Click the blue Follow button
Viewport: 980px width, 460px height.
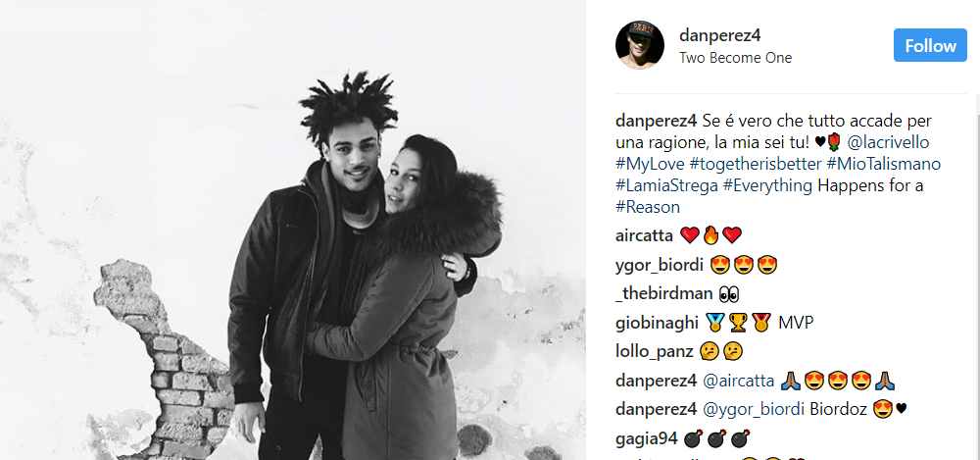pos(930,45)
